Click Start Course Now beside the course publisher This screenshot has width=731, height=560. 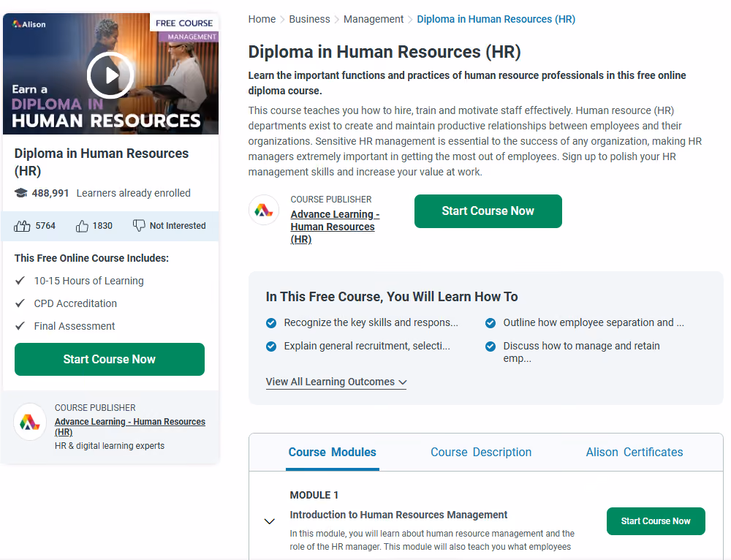tap(488, 211)
